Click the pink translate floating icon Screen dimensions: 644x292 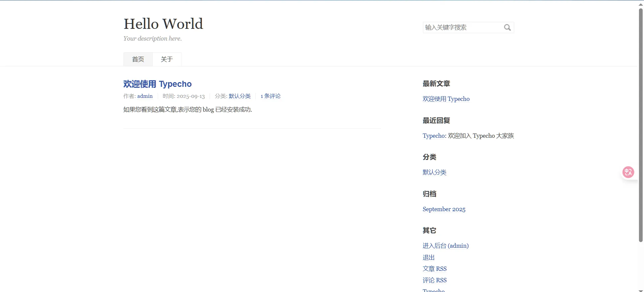[x=628, y=172]
